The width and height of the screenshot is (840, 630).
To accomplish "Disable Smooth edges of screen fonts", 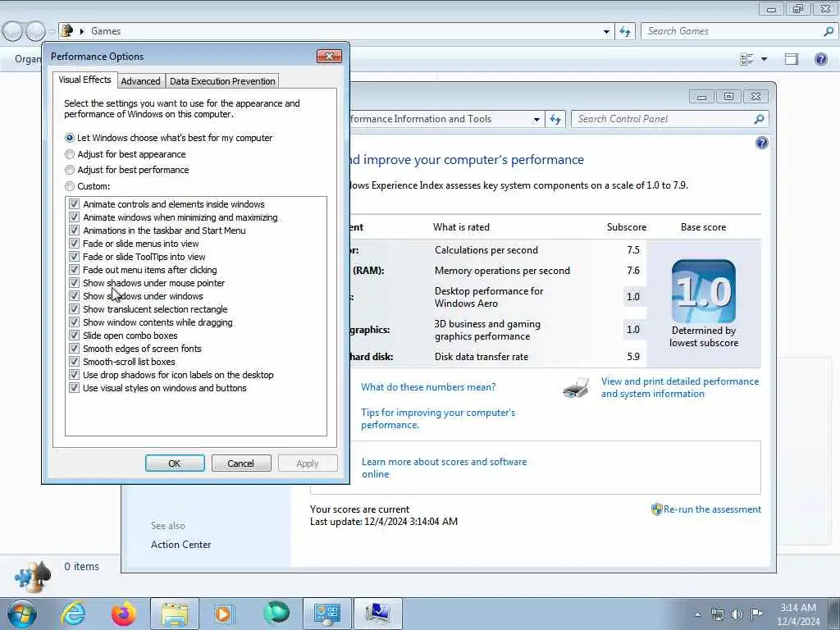I will [74, 348].
